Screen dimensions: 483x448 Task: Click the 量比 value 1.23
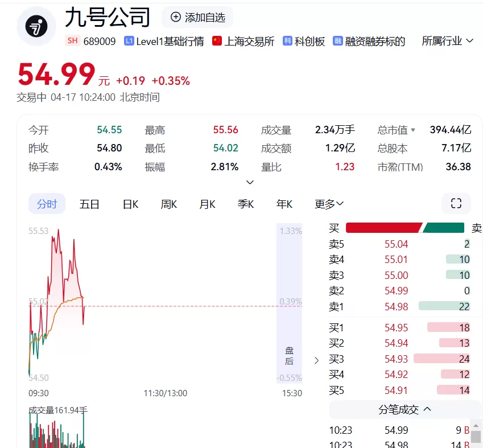coord(345,167)
